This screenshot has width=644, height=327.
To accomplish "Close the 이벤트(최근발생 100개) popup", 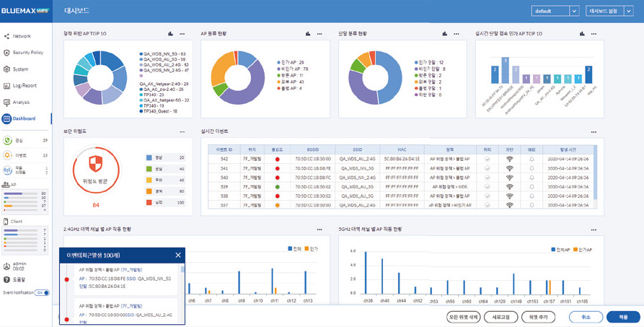I will click(178, 255).
